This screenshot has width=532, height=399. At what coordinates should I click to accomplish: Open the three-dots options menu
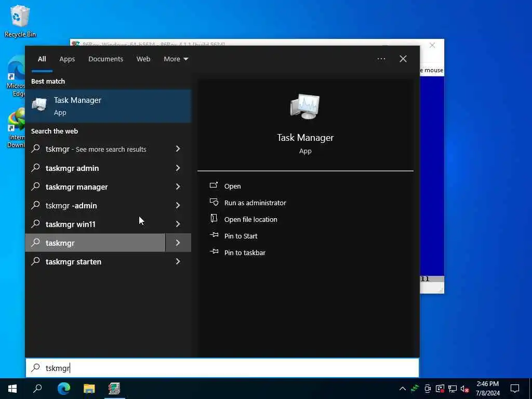click(x=381, y=59)
